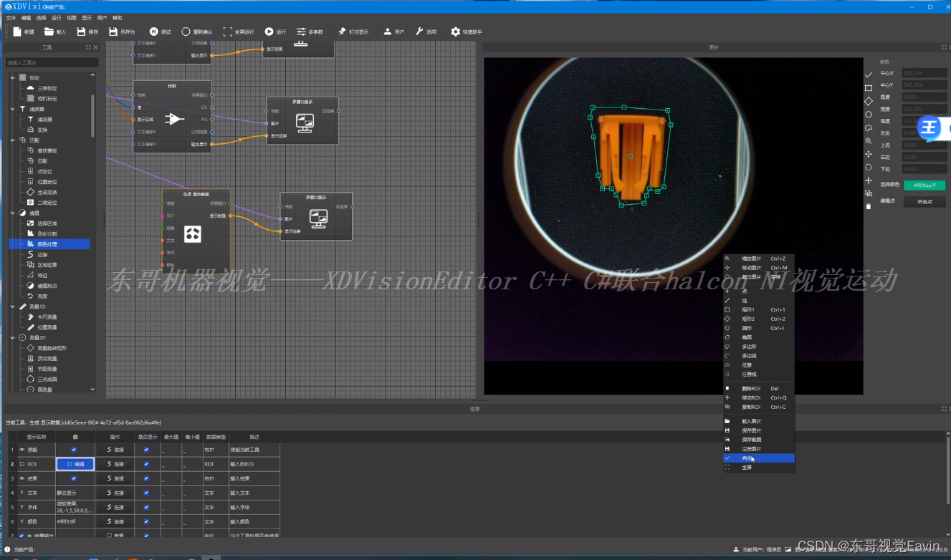Click the 生成 显示数据 node dice icon
Image resolution: width=951 pixels, height=560 pixels.
click(x=192, y=233)
